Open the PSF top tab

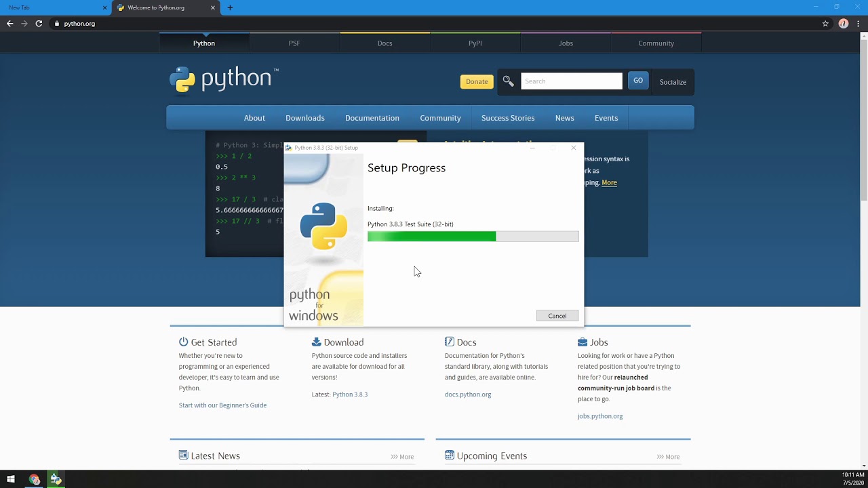point(294,43)
